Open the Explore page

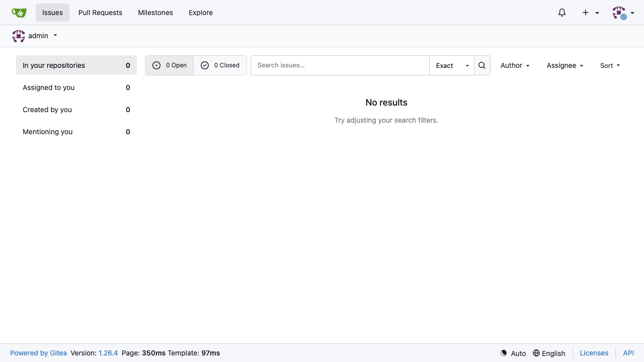pyautogui.click(x=201, y=13)
